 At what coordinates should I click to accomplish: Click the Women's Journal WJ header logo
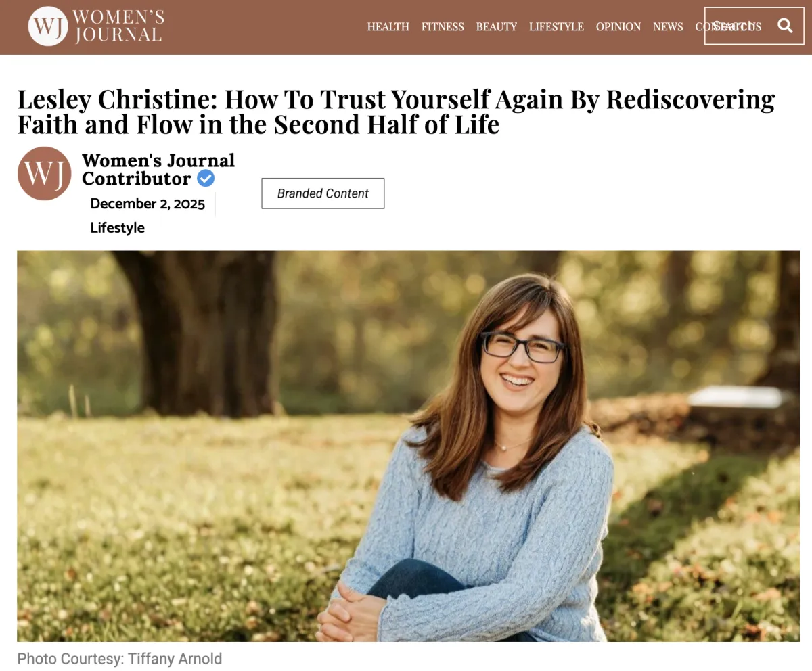pos(48,26)
